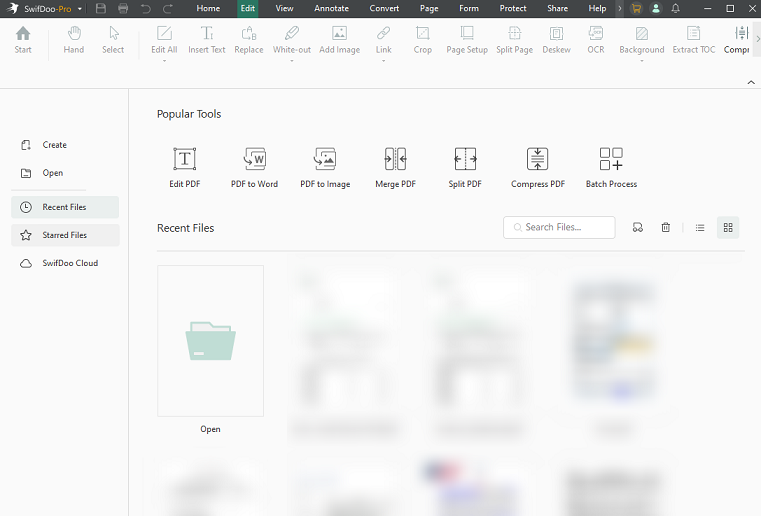761x516 pixels.
Task: Expand the White-out dropdown arrow
Action: pos(292,61)
